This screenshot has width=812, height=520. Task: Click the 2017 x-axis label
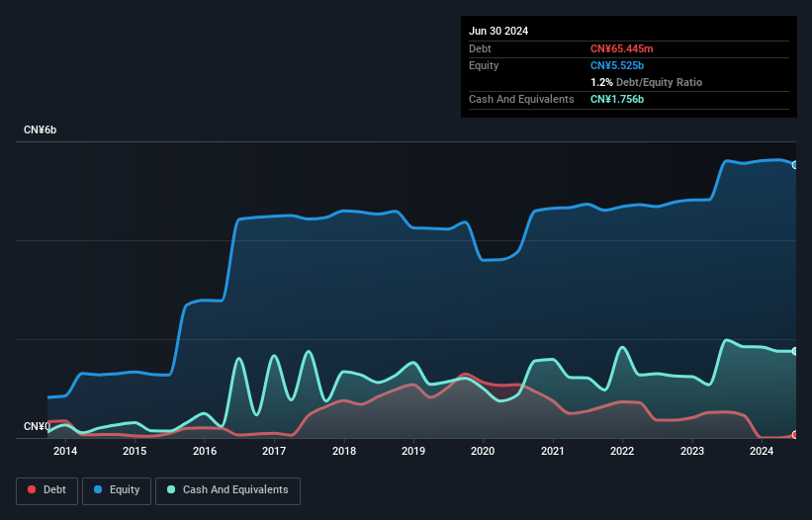point(274,451)
